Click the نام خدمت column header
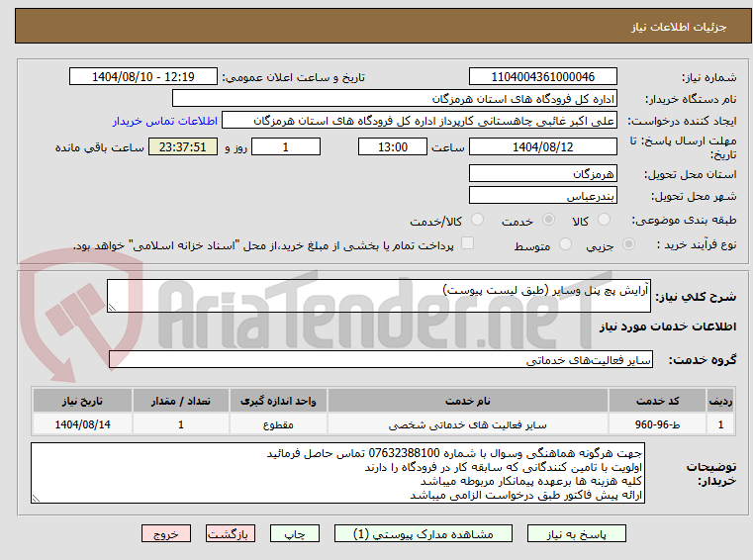The height and width of the screenshot is (560, 753). [467, 401]
